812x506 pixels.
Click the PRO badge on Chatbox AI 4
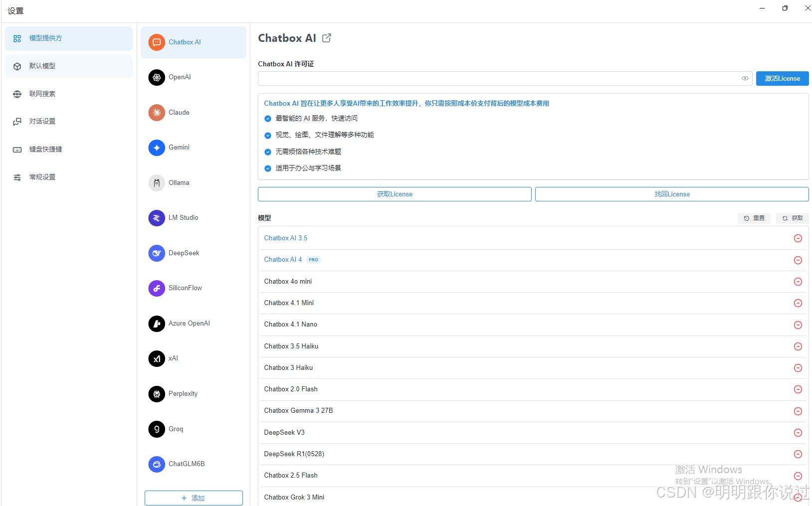(x=313, y=260)
